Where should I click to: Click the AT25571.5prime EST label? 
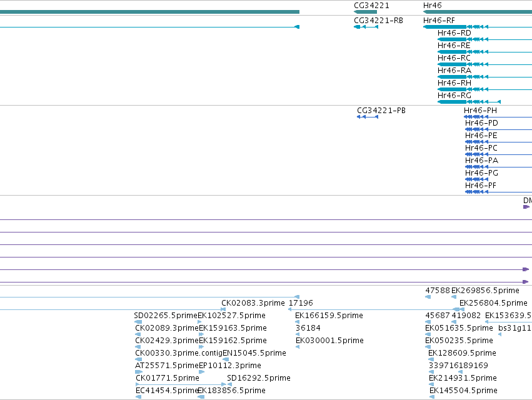pyautogui.click(x=166, y=366)
